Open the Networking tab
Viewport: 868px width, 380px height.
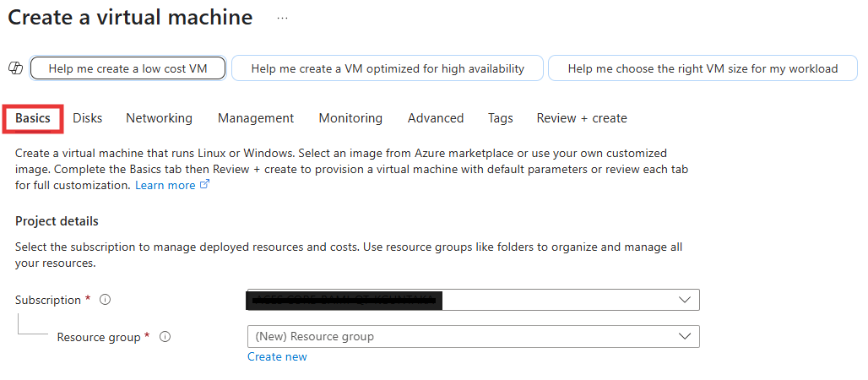pyautogui.click(x=159, y=118)
